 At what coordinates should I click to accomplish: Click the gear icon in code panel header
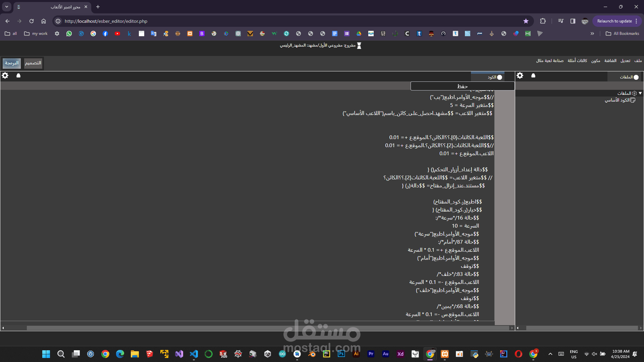tap(5, 76)
